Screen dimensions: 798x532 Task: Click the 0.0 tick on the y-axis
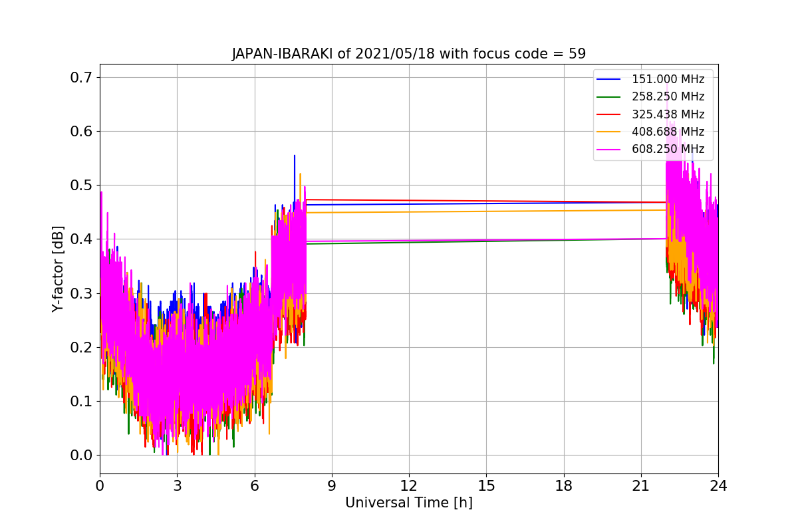[82, 455]
